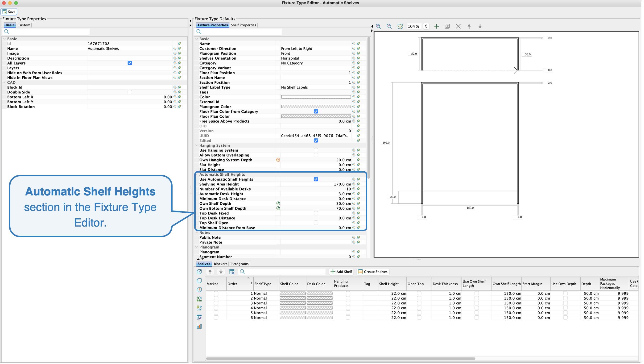Collapse the Automatic Shelf Heights section
The image size is (644, 364).
[x=197, y=175]
